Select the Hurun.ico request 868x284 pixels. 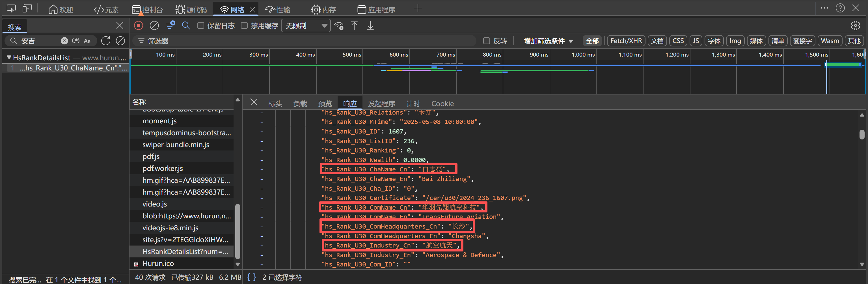(181, 263)
